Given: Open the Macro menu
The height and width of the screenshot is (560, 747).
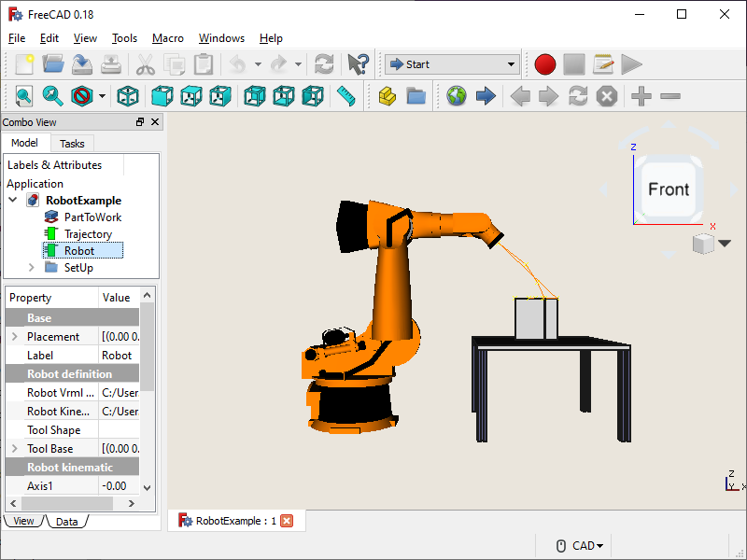Looking at the screenshot, I should click(168, 38).
